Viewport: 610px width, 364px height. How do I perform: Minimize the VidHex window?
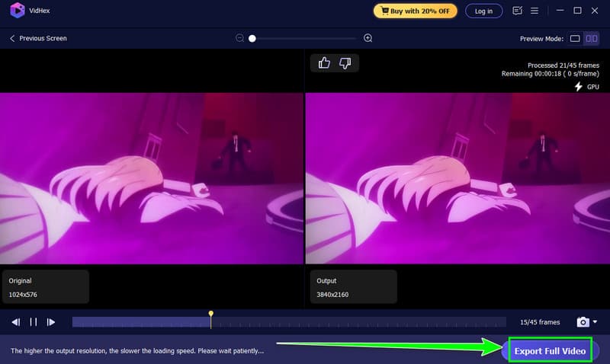[x=560, y=11]
